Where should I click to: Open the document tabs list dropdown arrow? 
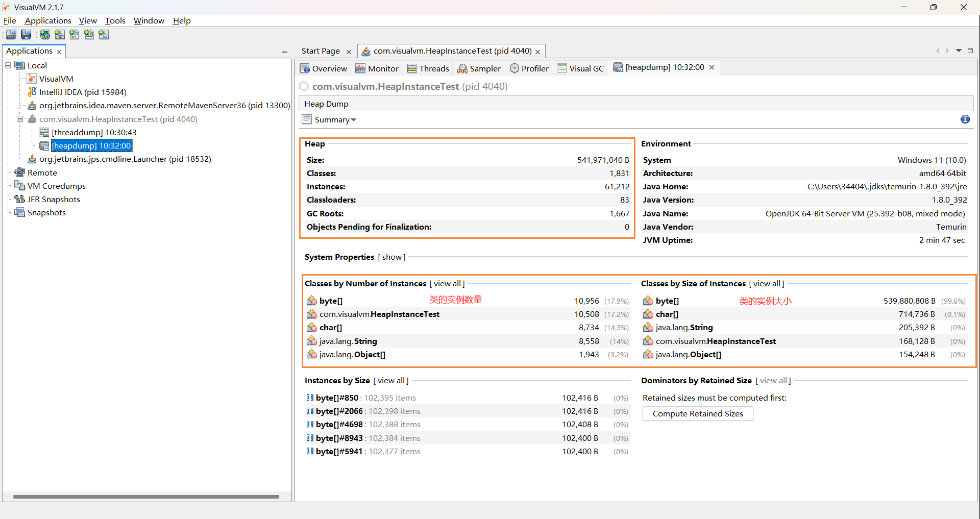(x=959, y=51)
